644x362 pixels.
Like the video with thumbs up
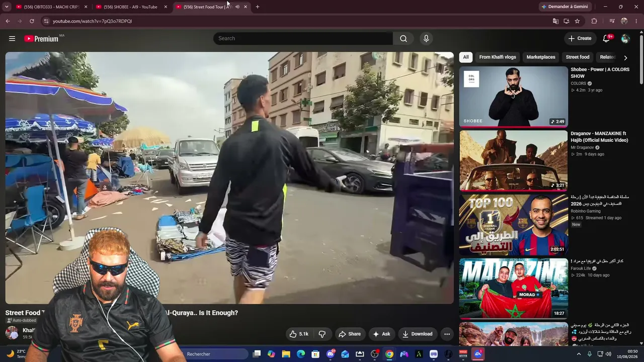(298, 334)
